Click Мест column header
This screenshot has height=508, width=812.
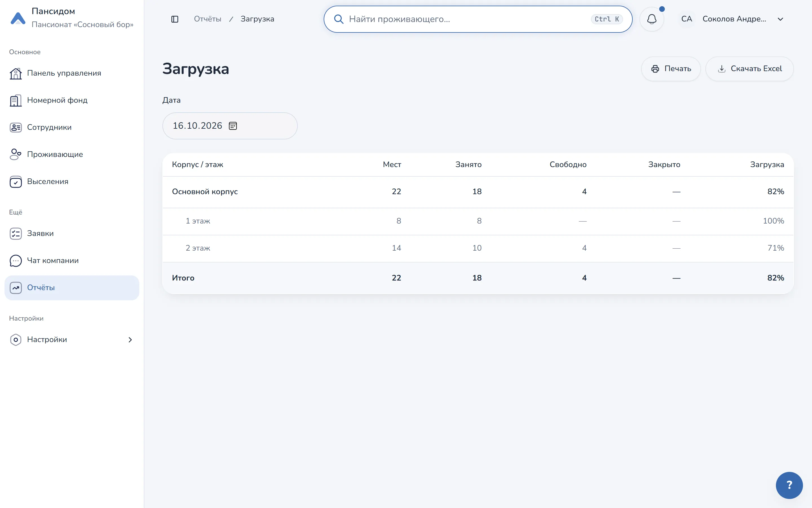point(392,165)
